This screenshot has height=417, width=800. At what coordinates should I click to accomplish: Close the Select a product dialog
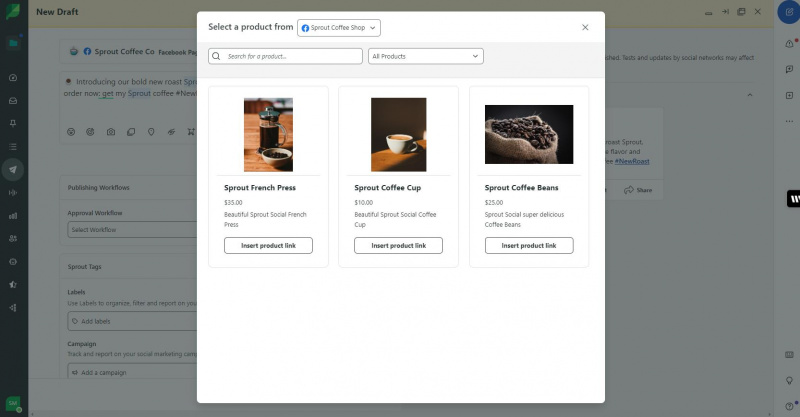click(x=585, y=28)
